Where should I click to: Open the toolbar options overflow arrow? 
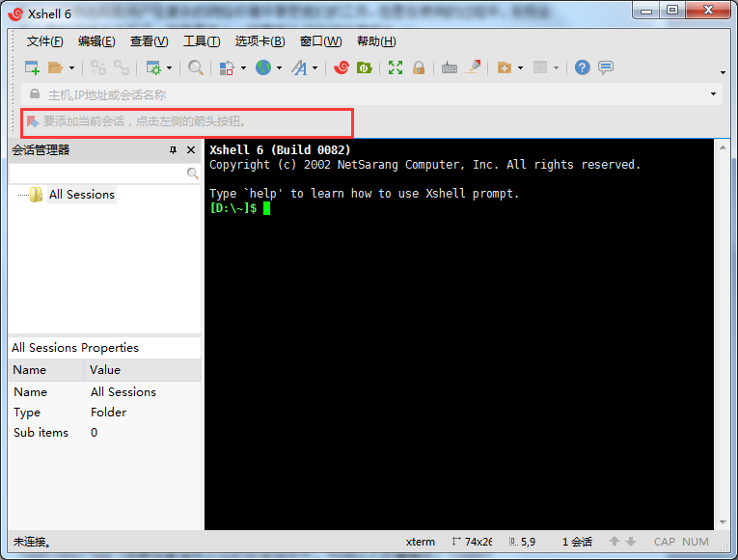click(723, 72)
